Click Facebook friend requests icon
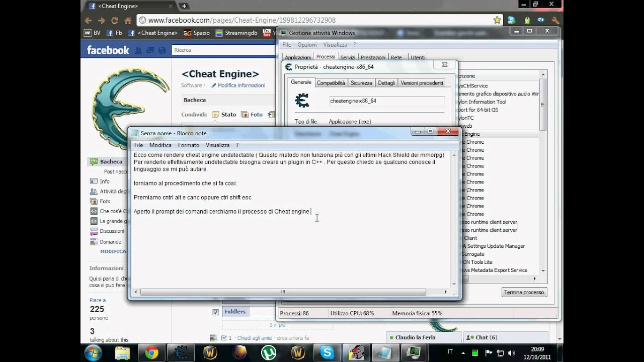The image size is (644, 362). click(x=138, y=50)
